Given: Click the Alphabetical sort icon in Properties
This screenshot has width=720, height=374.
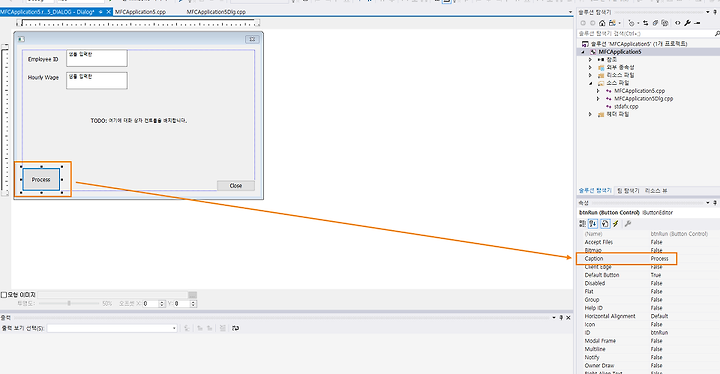Looking at the screenshot, I should tap(593, 224).
